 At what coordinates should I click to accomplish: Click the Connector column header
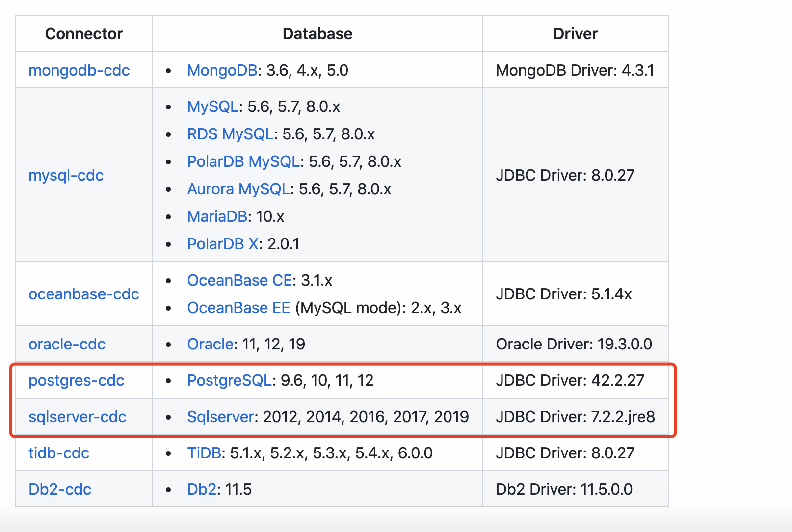pyautogui.click(x=84, y=34)
